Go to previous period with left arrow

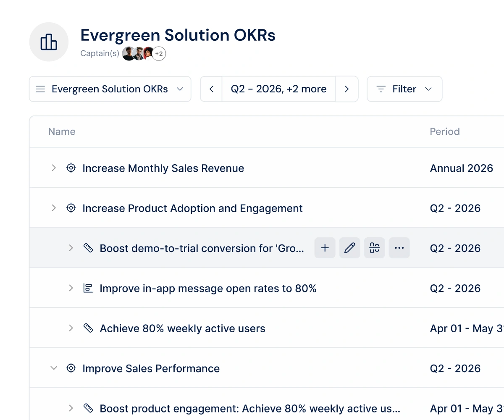tap(211, 89)
